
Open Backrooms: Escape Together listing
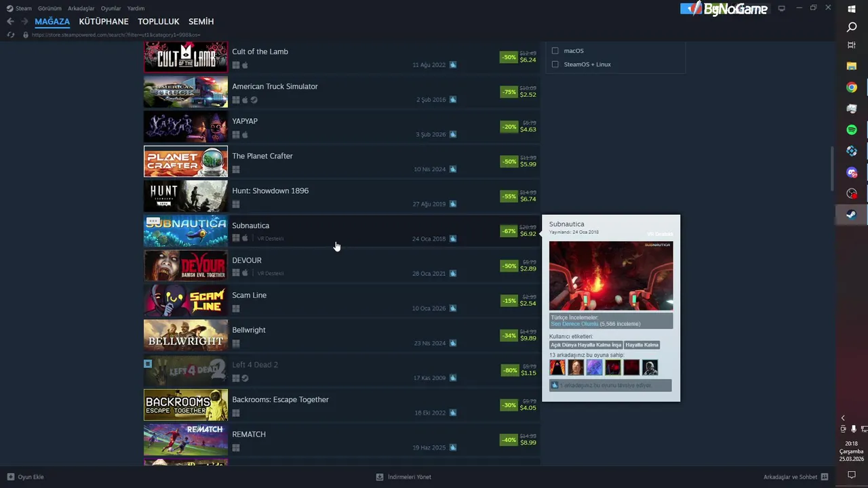[342, 405]
